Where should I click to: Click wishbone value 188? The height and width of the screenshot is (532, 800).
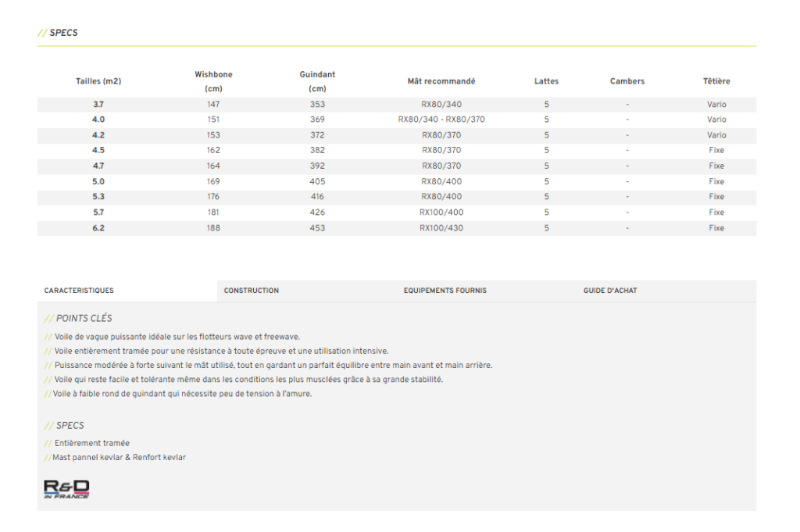213,228
